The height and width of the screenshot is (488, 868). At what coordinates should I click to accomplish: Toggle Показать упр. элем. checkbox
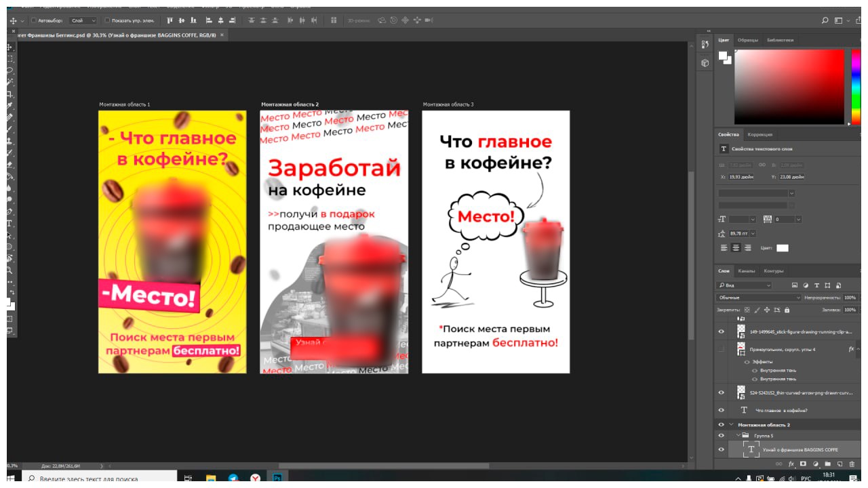(107, 20)
